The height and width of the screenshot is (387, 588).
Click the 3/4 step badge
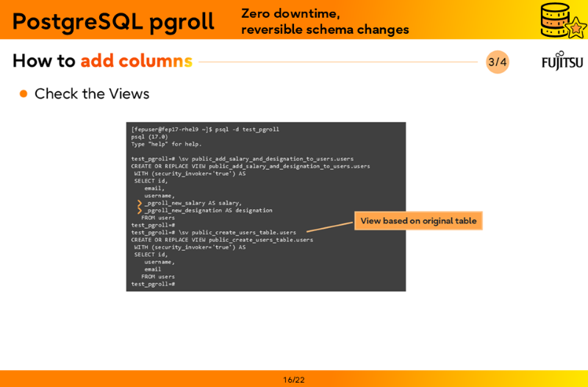[x=498, y=62]
